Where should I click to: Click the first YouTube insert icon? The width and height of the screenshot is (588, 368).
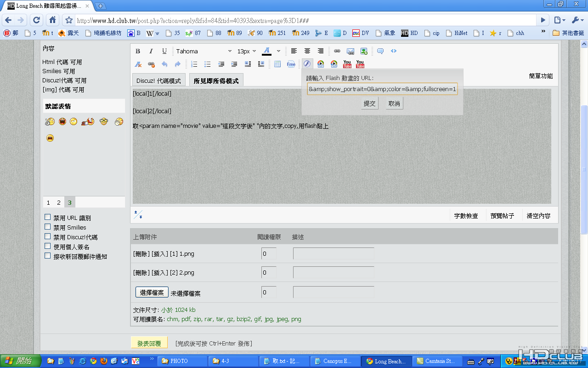[347, 64]
